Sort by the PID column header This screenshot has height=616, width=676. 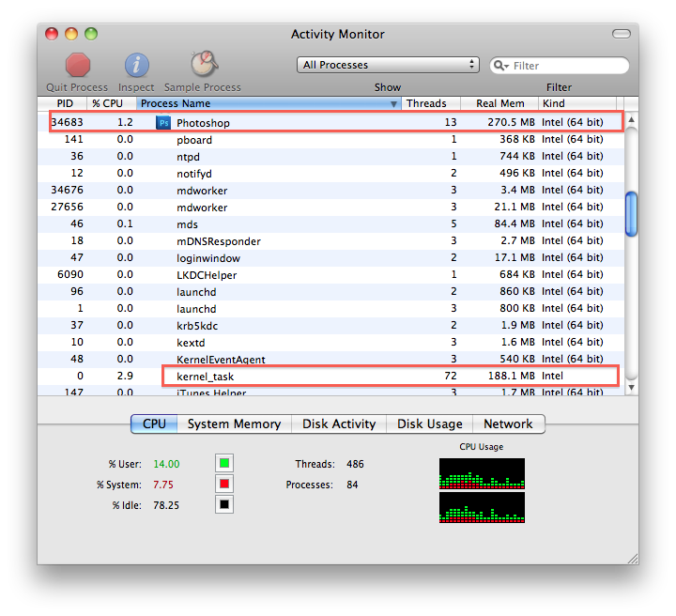point(63,103)
